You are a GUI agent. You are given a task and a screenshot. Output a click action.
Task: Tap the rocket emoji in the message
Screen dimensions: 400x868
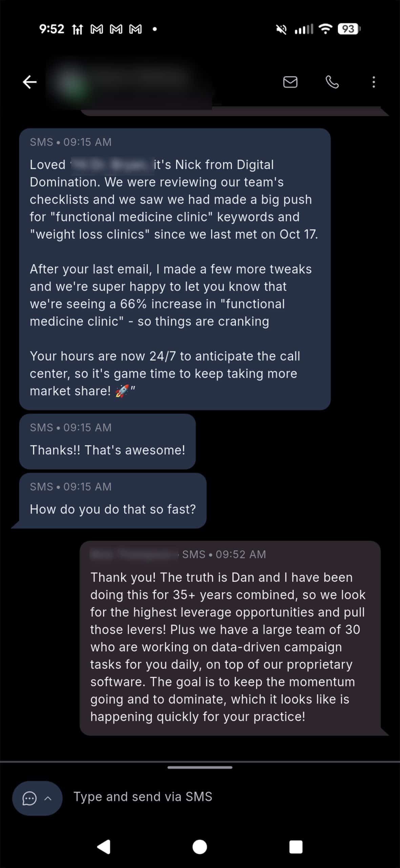pos(122,391)
